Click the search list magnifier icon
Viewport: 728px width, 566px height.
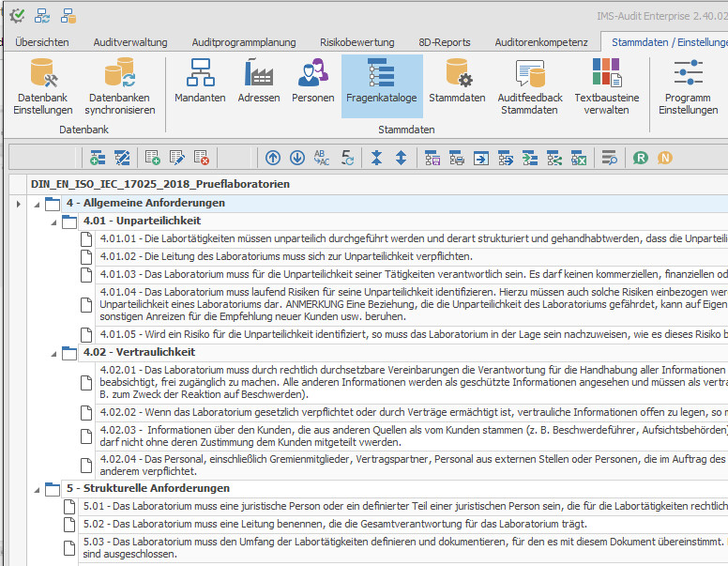[x=610, y=158]
